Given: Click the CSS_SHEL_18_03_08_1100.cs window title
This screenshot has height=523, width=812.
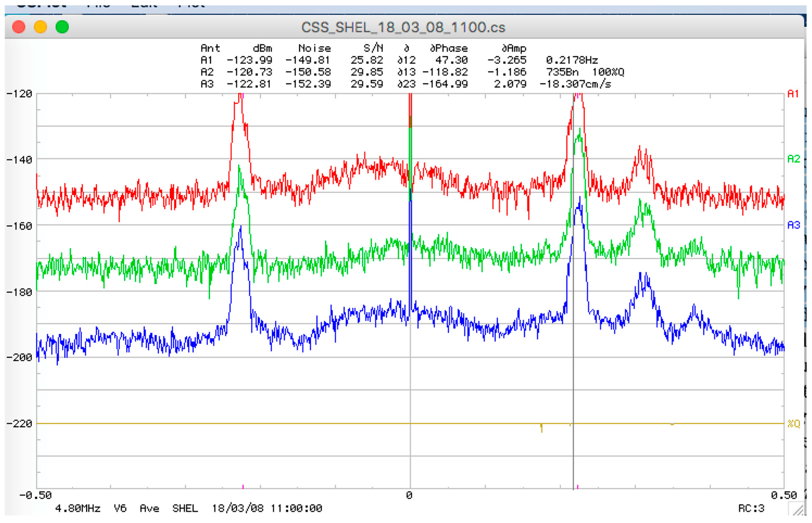Looking at the screenshot, I should pyautogui.click(x=403, y=27).
